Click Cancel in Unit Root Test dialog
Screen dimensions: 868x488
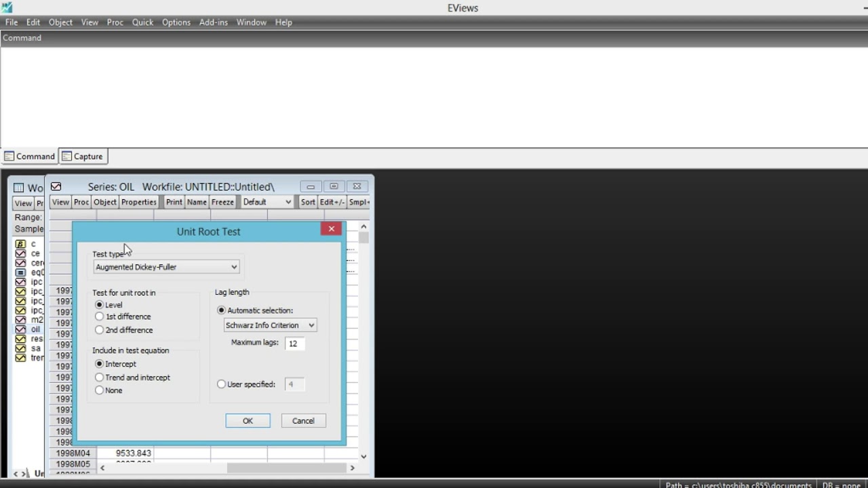(x=303, y=421)
